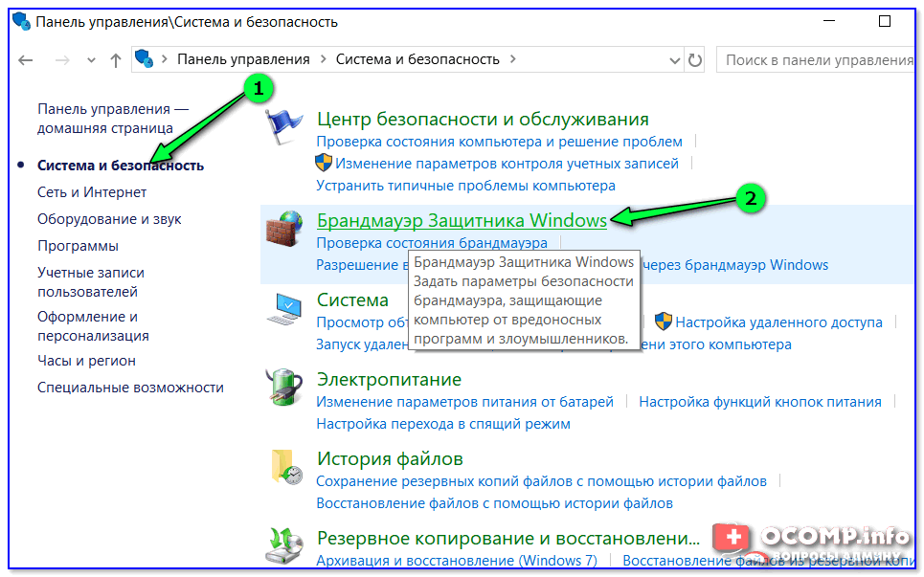Image resolution: width=924 pixels, height=577 pixels.
Task: Click Восстановление файлов с помощью истории файлов
Action: (x=494, y=503)
